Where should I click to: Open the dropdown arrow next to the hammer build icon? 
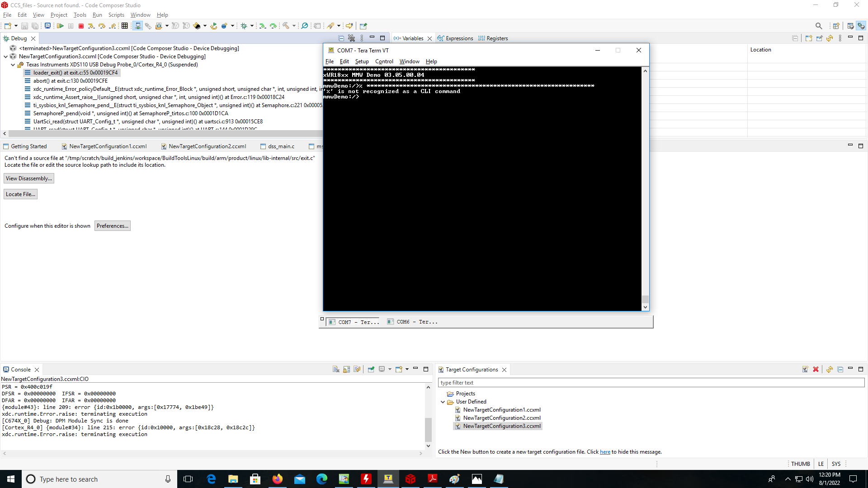coord(294,26)
